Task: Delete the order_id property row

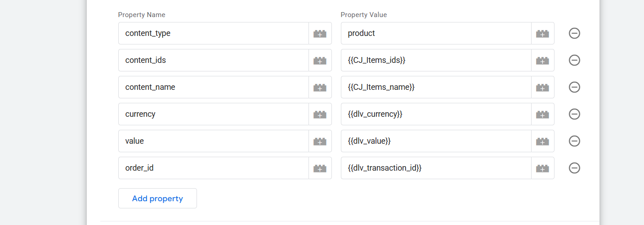Action: point(574,168)
